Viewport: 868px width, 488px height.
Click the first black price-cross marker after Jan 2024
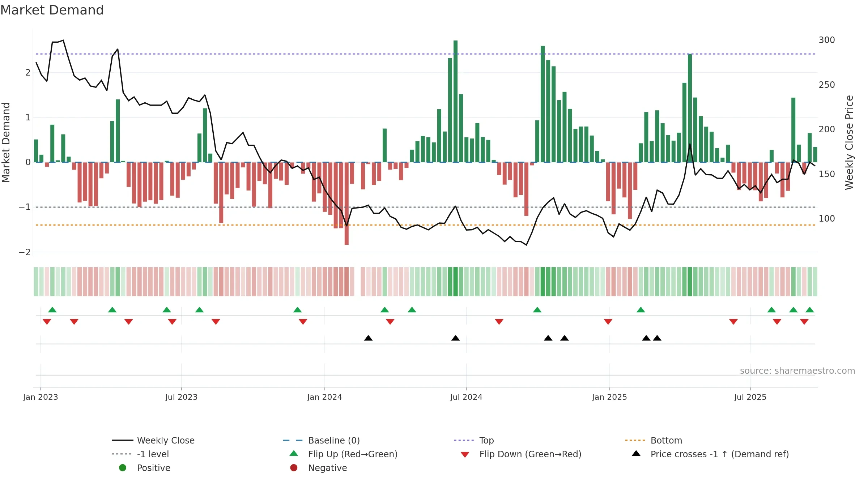coord(368,338)
